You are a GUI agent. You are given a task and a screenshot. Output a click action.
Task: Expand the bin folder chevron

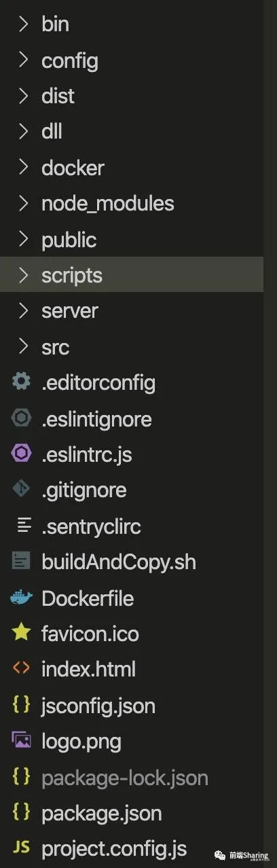coord(24,24)
